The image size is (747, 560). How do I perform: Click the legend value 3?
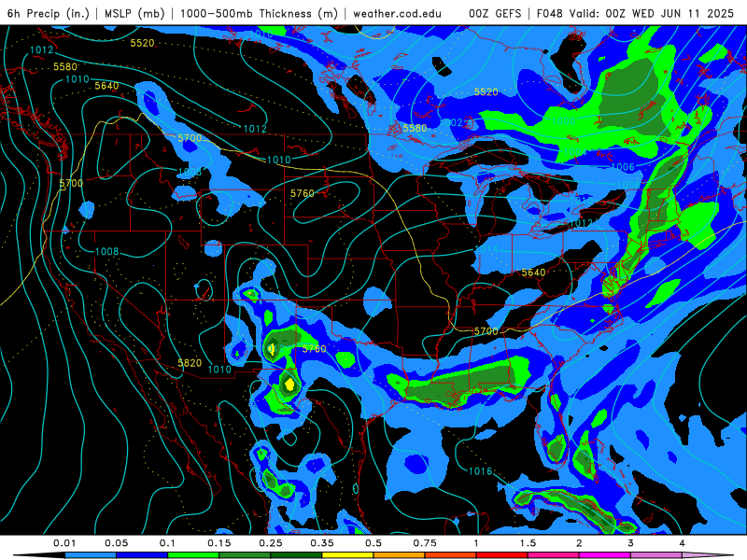(630, 543)
